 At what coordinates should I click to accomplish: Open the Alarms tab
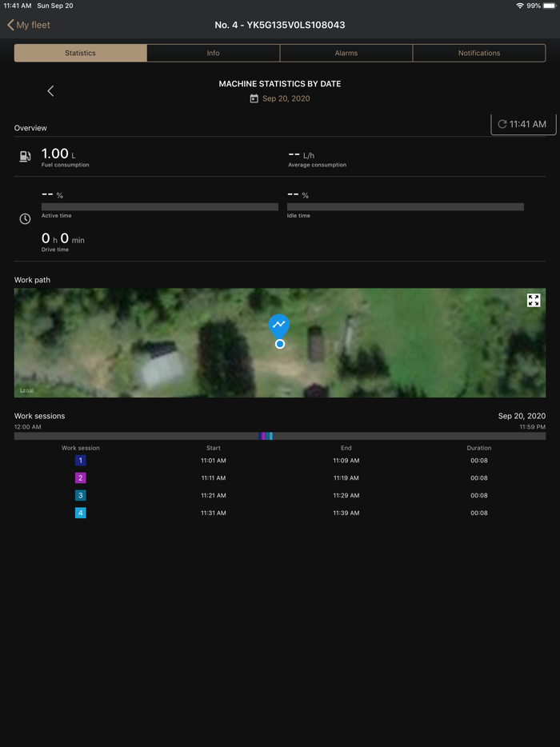pos(346,53)
